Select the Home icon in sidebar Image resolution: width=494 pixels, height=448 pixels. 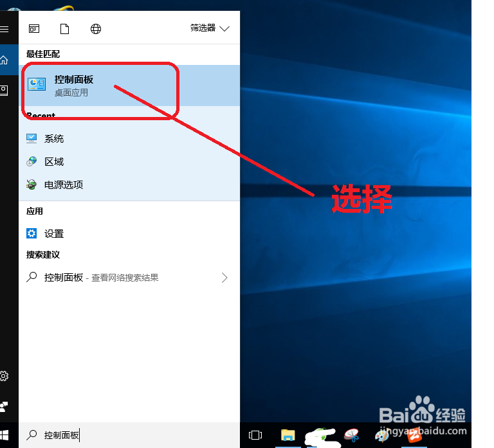pyautogui.click(x=5, y=60)
